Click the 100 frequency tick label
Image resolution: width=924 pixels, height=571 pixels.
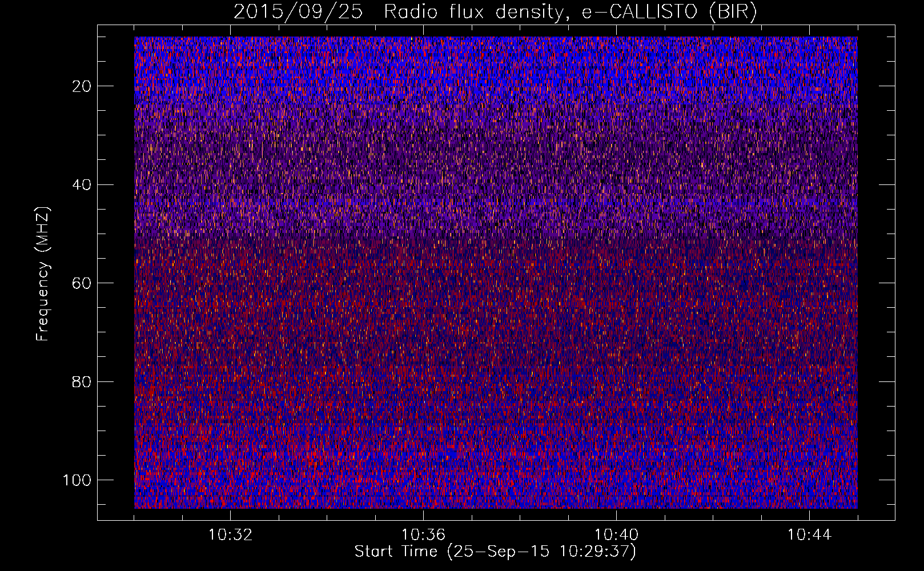(78, 480)
